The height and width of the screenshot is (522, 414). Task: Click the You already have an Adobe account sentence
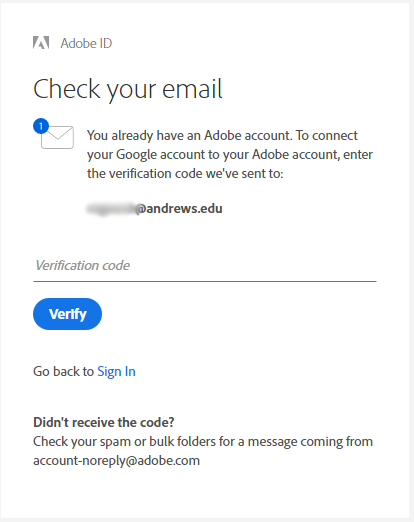[189, 136]
